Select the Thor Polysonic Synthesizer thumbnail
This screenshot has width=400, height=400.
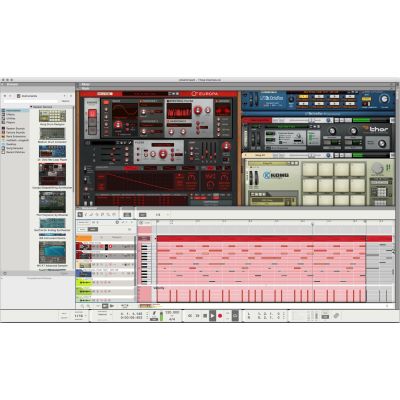[52, 202]
